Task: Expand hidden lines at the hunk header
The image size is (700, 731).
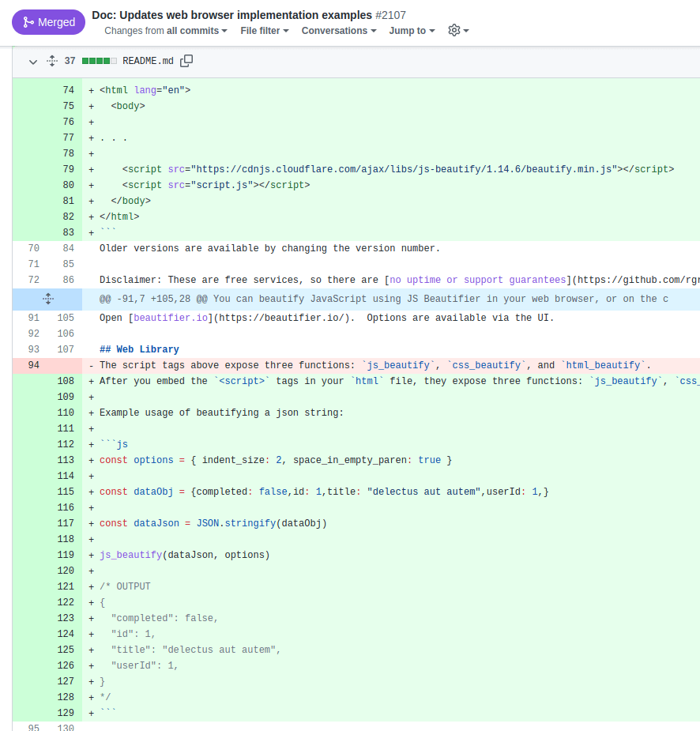Action: point(47,299)
